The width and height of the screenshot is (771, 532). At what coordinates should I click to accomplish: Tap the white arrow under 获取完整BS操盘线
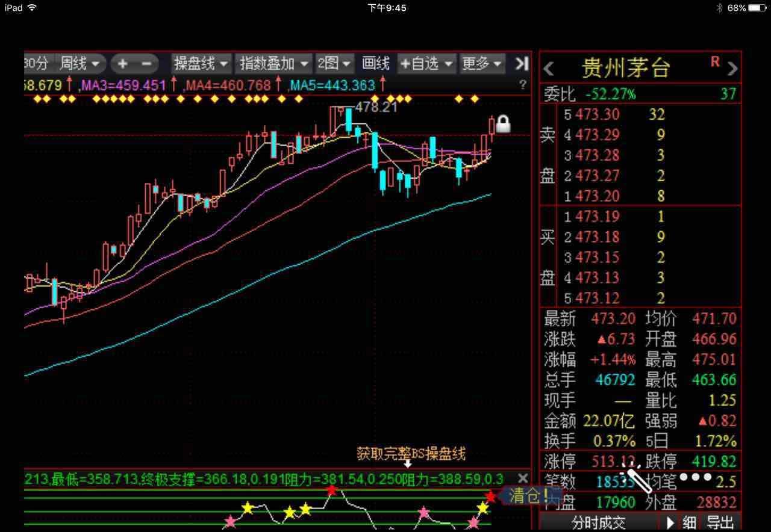[408, 463]
